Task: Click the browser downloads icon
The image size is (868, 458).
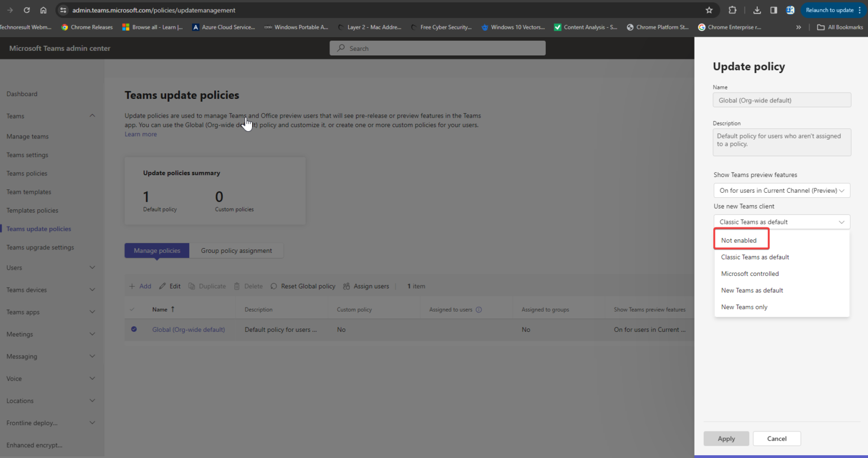Action: (757, 10)
